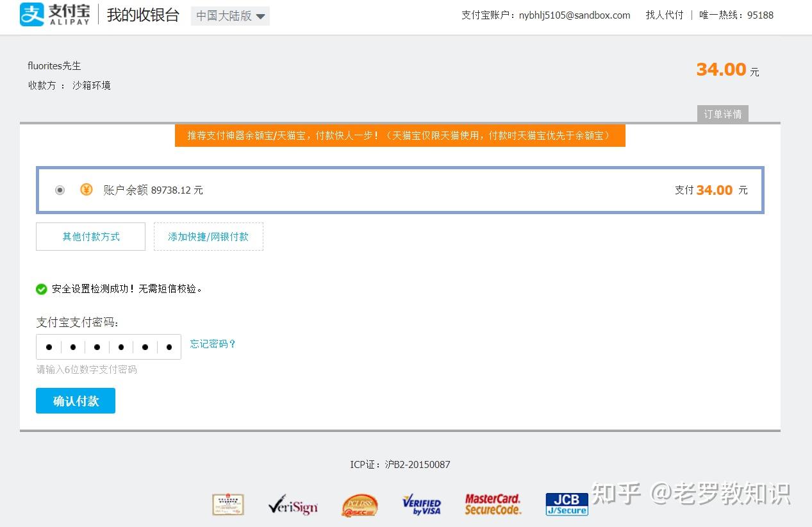Click the 34.00 元 total amount at top

[x=727, y=69]
